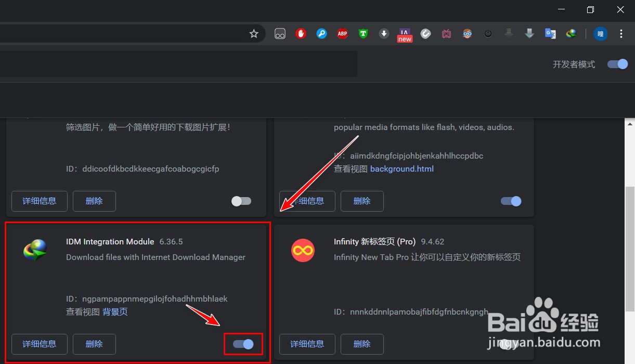Select the ID aiimdkdngfcipjohbjenkahhlhccpdbc
This screenshot has width=635, height=364.
coord(417,155)
